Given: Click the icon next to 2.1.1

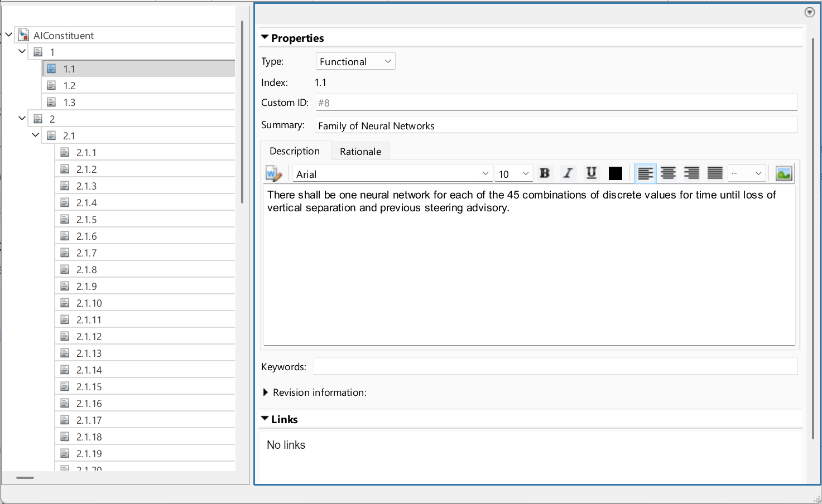Looking at the screenshot, I should [x=65, y=152].
